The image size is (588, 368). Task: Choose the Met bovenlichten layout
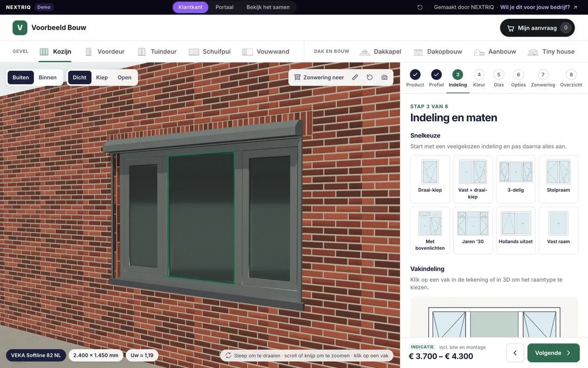pos(430,231)
